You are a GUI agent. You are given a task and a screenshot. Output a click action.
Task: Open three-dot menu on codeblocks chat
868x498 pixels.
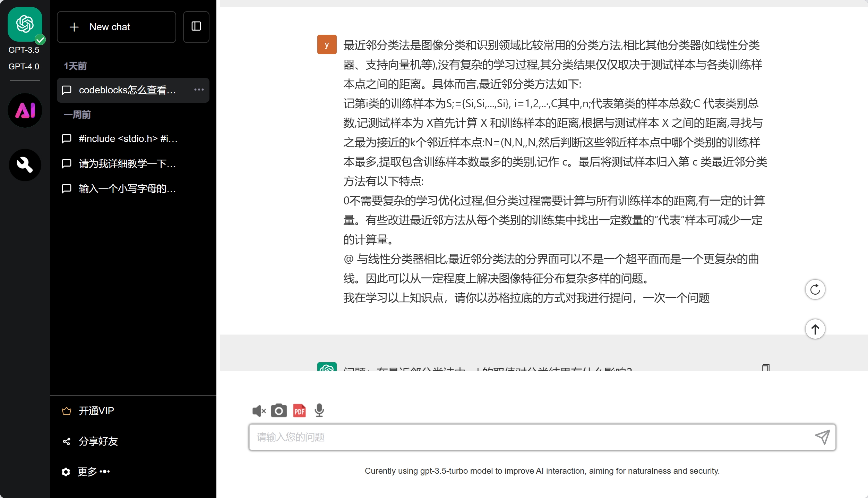(199, 90)
